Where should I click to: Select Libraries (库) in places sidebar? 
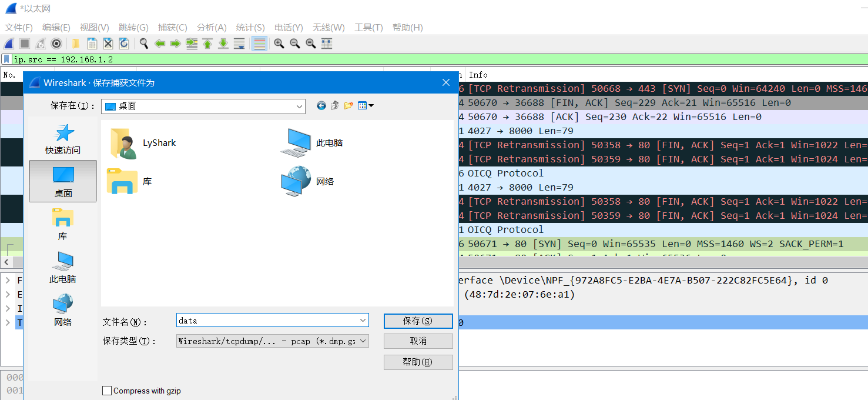coord(63,225)
